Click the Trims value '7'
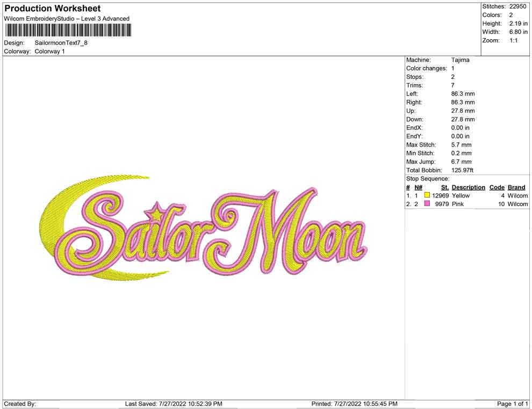532x409 pixels. (452, 85)
